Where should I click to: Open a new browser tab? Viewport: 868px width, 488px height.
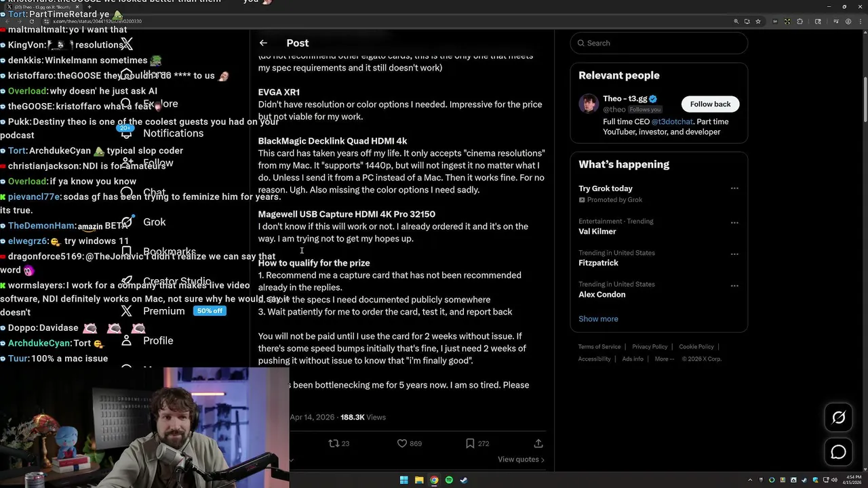click(x=89, y=7)
